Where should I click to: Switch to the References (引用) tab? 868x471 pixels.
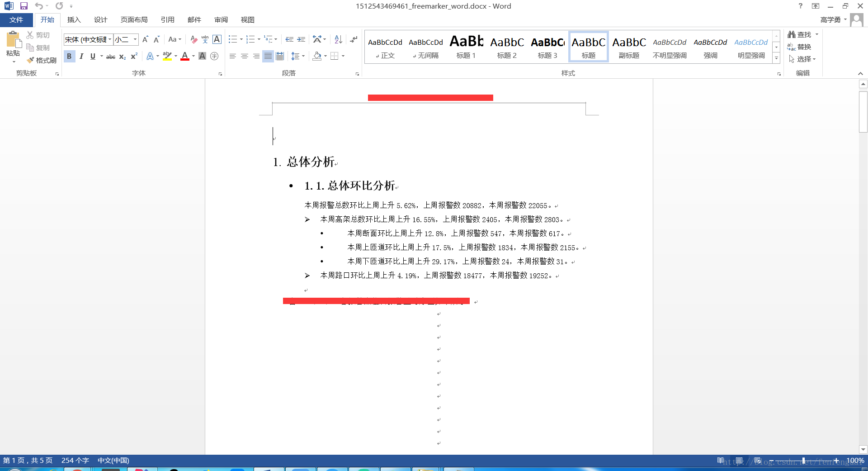coord(167,20)
